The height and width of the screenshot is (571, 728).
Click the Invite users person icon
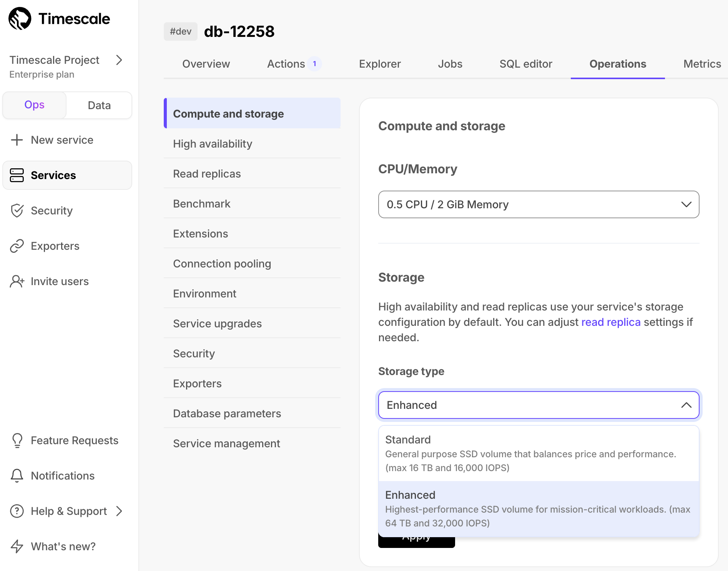click(x=17, y=281)
